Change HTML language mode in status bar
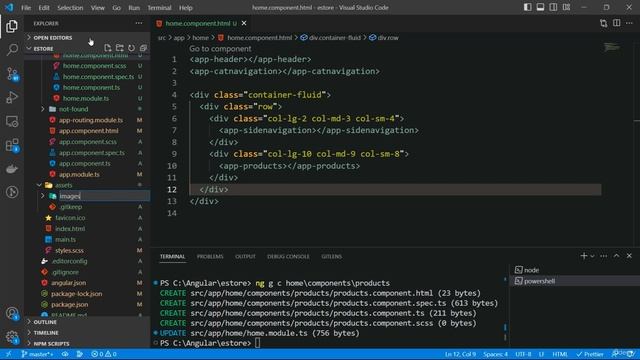640x360 pixels. pos(560,354)
